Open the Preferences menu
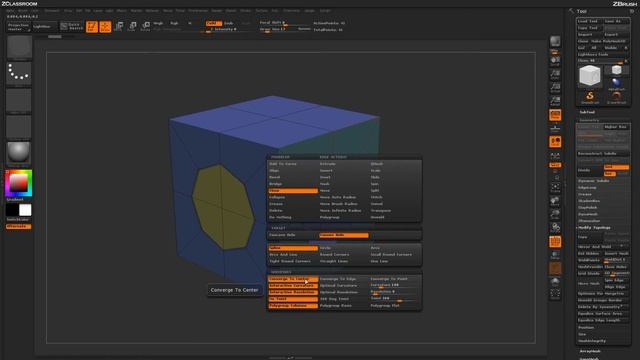The width and height of the screenshot is (640, 360). pyautogui.click(x=198, y=11)
